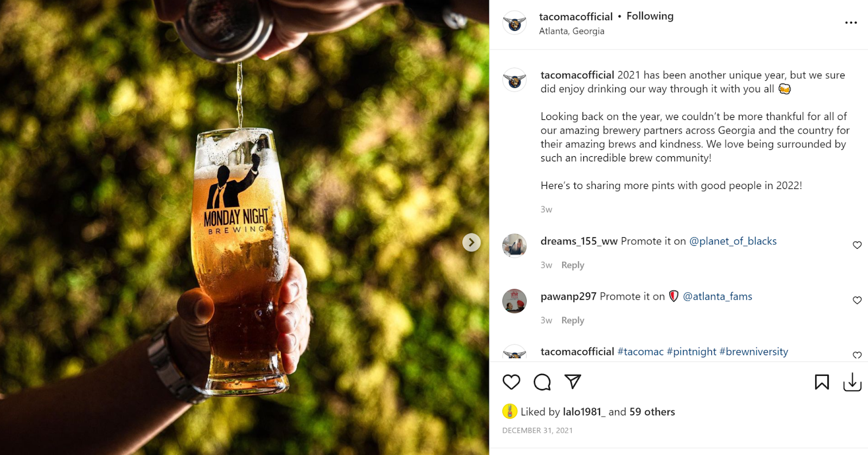Open the @planet_of_blacks mention

(x=733, y=241)
